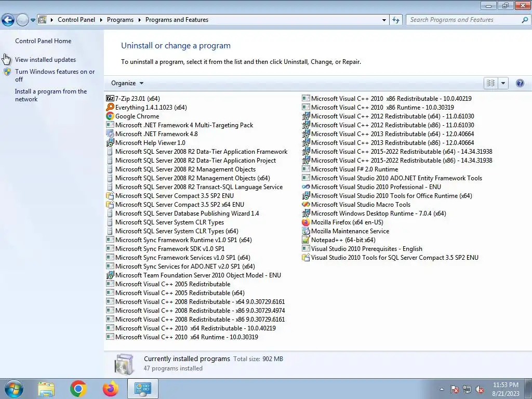
Task: Open the help question mark button
Action: click(520, 83)
